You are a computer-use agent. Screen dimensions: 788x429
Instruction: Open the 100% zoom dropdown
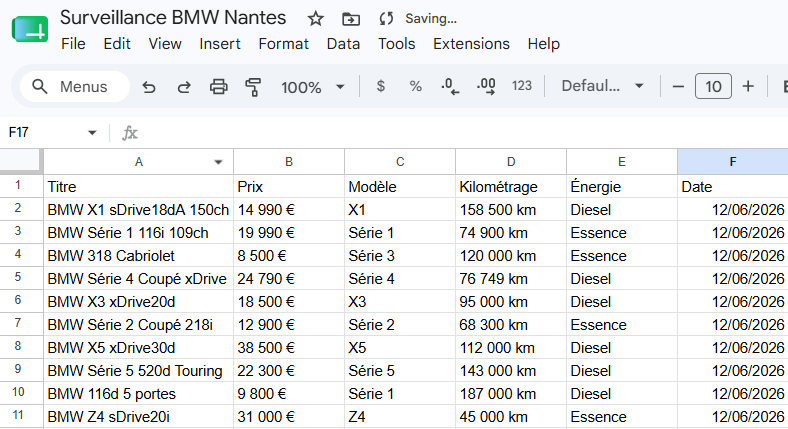[313, 87]
